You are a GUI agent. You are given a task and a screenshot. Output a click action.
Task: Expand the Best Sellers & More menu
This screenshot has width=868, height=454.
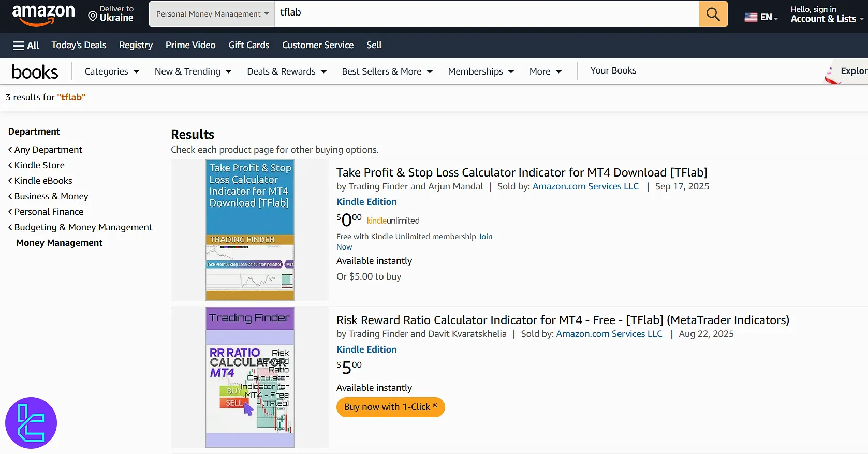pyautogui.click(x=387, y=71)
